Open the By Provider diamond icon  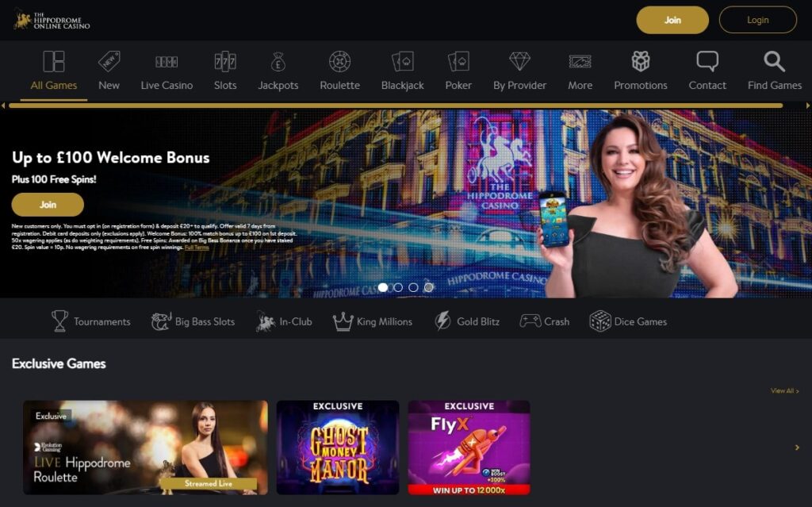pyautogui.click(x=519, y=61)
